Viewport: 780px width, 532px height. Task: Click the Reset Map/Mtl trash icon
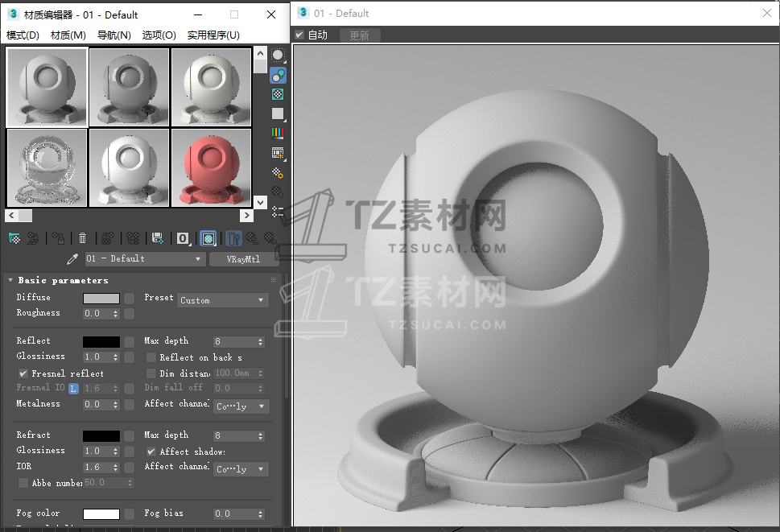click(82, 238)
